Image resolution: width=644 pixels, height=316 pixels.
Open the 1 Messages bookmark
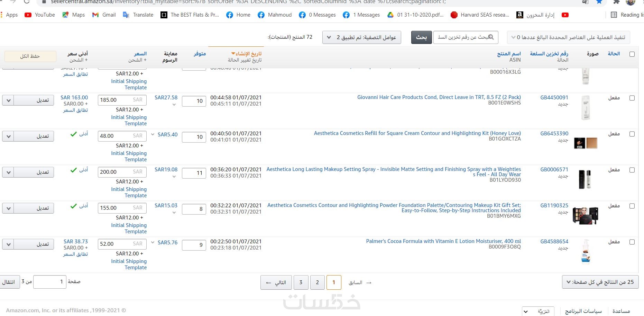point(361,15)
